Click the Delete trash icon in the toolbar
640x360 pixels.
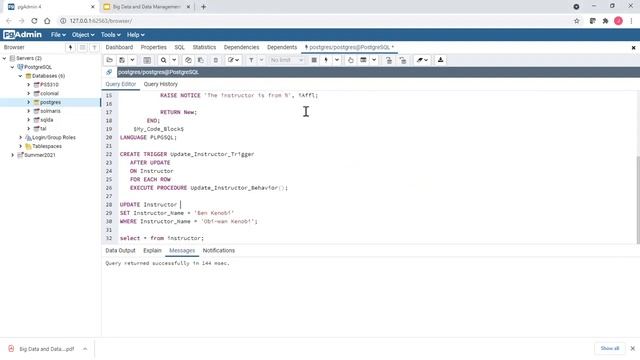click(216, 60)
